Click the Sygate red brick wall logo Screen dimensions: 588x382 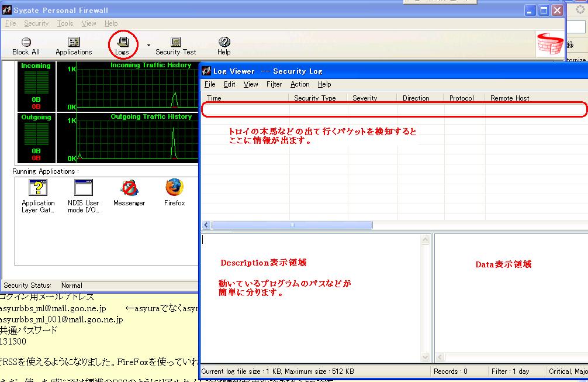[x=550, y=43]
